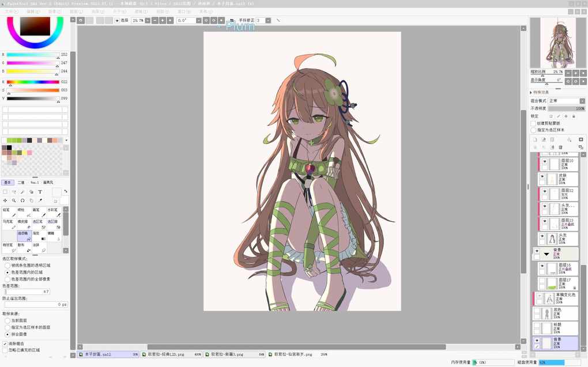The image size is (588, 367).
Task: Expand the 特殊效果 section
Action: pos(531,92)
